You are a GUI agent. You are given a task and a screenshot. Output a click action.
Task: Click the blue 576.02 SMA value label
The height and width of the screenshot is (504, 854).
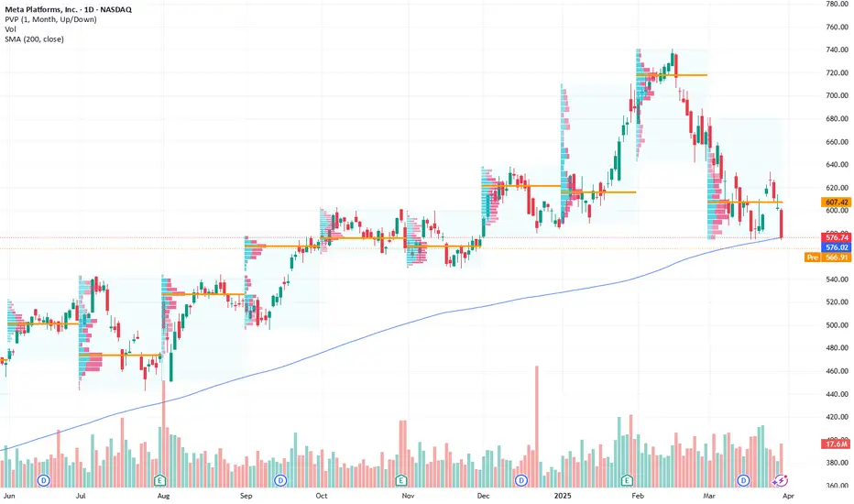coord(836,247)
